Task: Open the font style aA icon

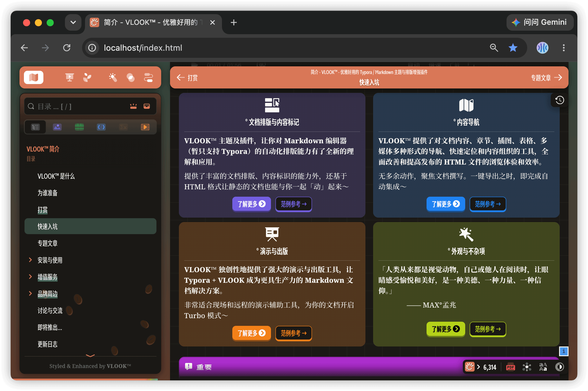Action: pos(543,367)
